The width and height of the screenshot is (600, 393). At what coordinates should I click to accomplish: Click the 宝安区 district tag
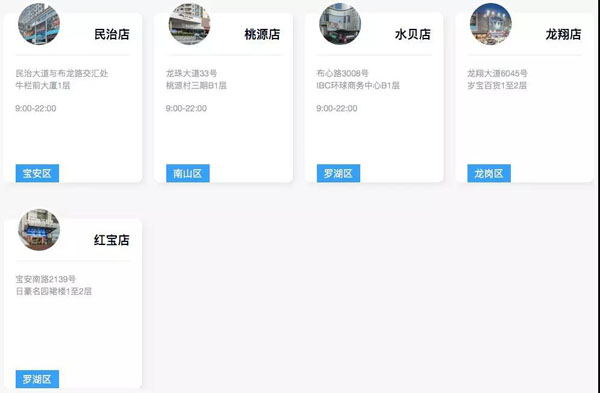(37, 173)
